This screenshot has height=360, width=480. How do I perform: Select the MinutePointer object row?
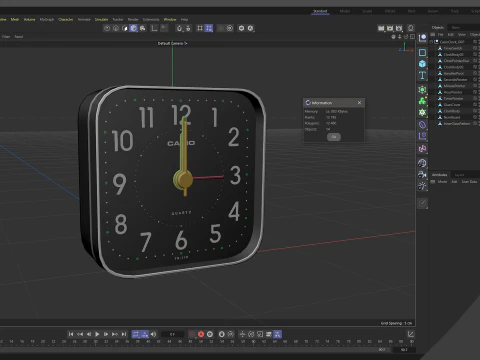coord(454,86)
